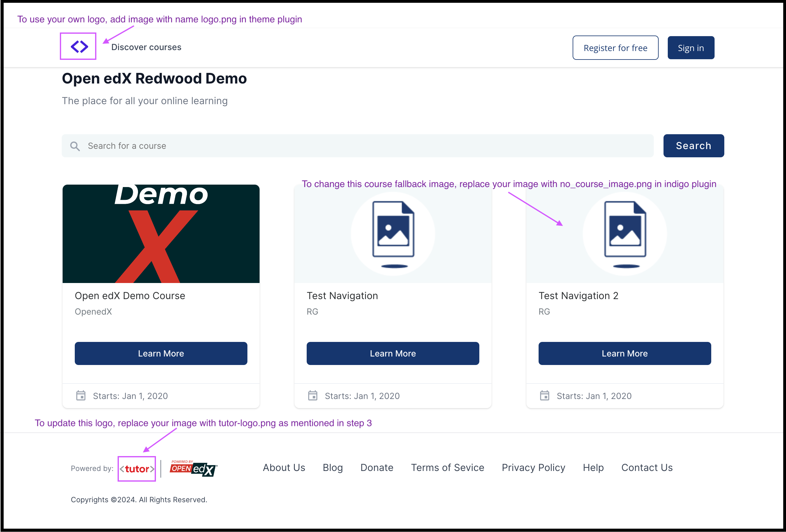Click the Sign in button
786x532 pixels.
(690, 47)
